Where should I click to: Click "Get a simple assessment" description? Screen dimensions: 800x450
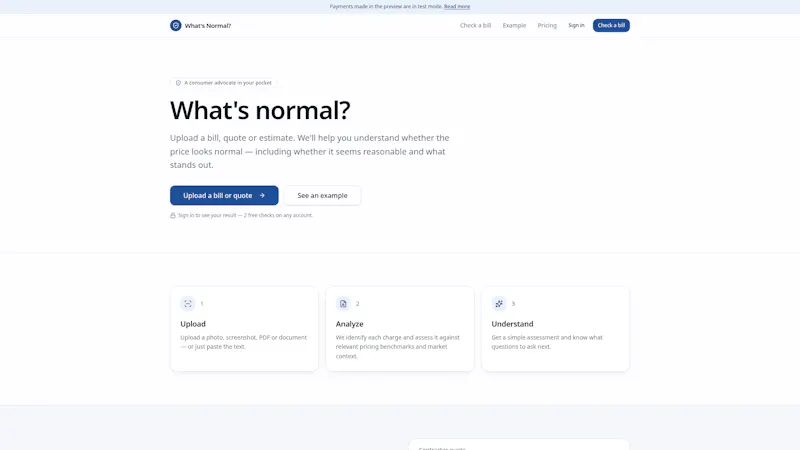[x=547, y=342]
